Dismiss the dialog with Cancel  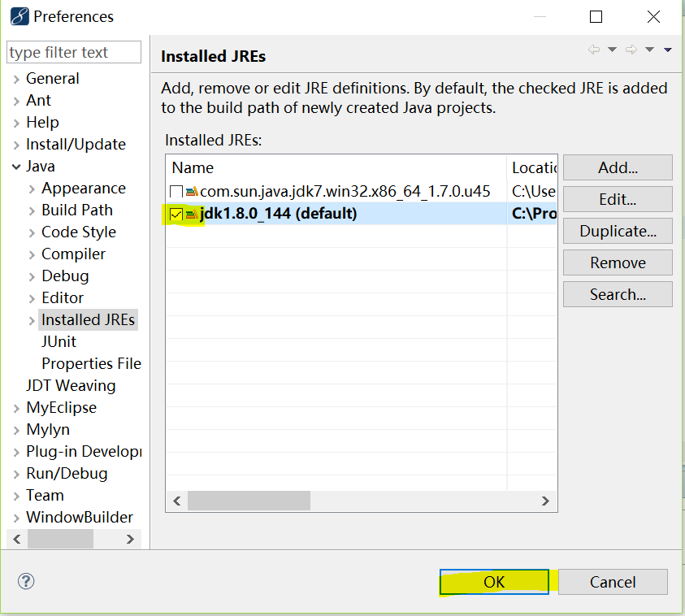pos(613,582)
